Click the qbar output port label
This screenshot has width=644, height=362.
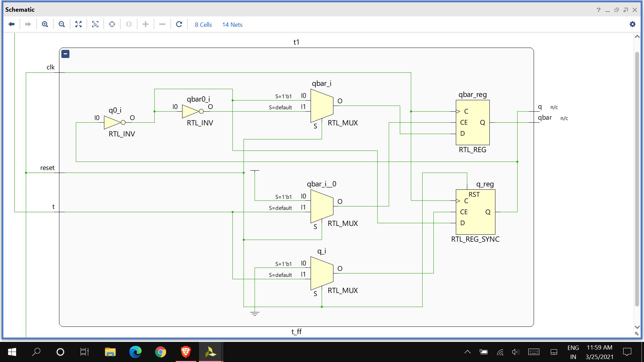[545, 118]
